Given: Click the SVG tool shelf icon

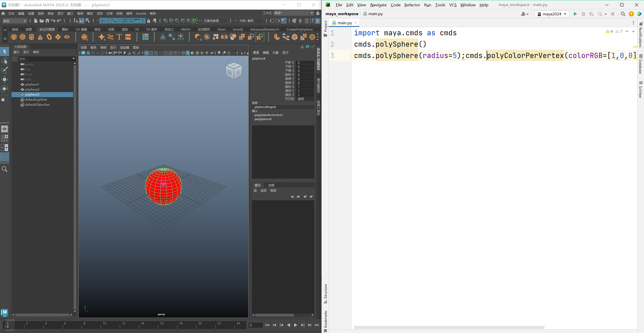Looking at the screenshot, I should click(x=128, y=37).
